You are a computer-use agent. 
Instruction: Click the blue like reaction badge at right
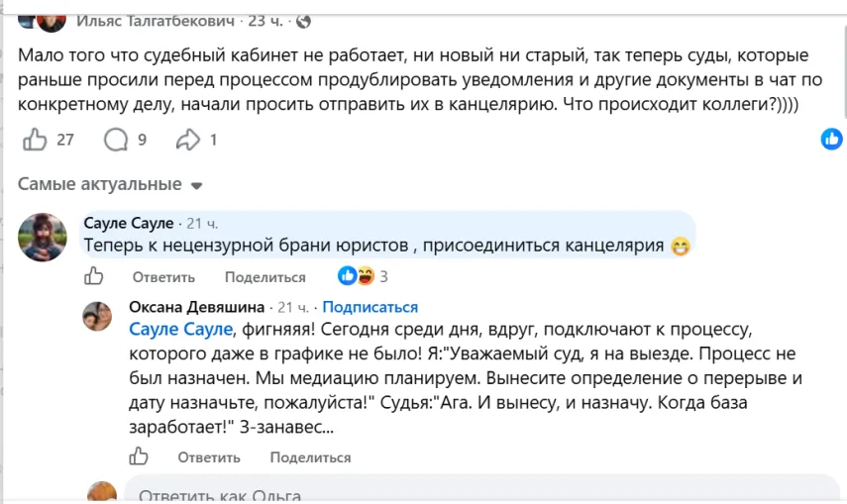coord(831,139)
